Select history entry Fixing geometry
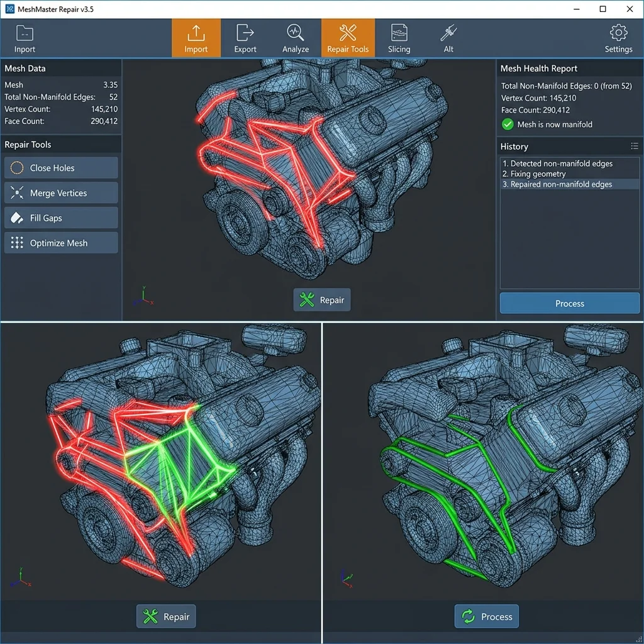This screenshot has width=644, height=644. tap(570, 174)
